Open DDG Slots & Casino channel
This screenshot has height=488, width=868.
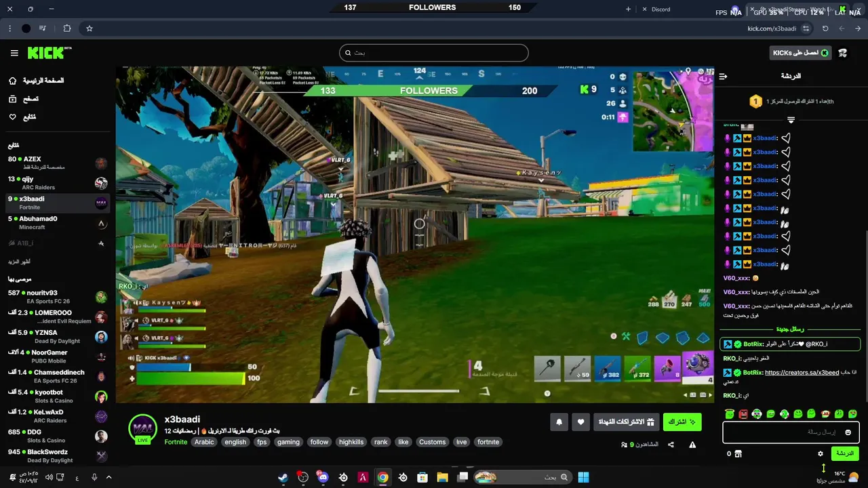(x=57, y=436)
